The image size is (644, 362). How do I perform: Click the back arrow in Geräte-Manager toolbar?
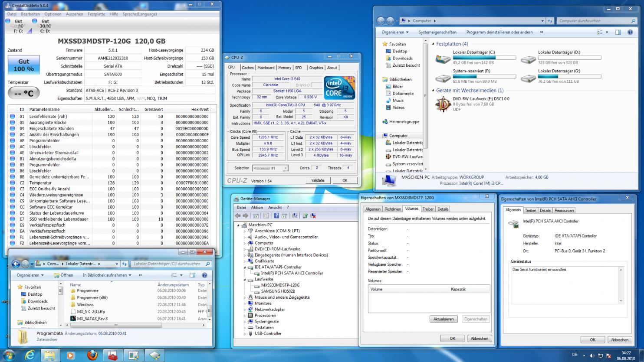(238, 215)
